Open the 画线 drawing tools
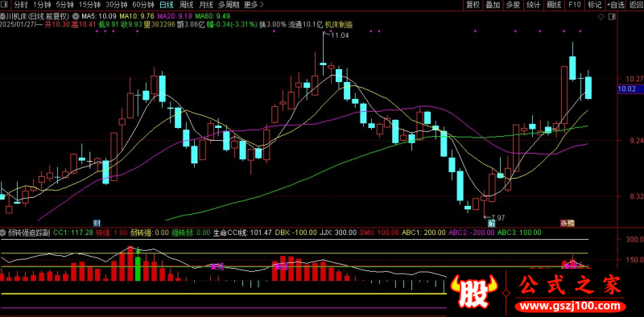This screenshot has width=644, height=317. [554, 5]
